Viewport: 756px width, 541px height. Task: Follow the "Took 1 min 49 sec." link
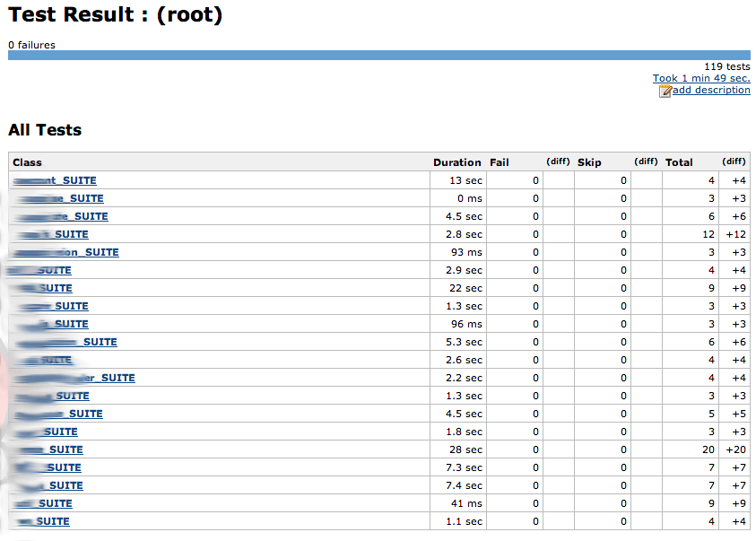700,78
